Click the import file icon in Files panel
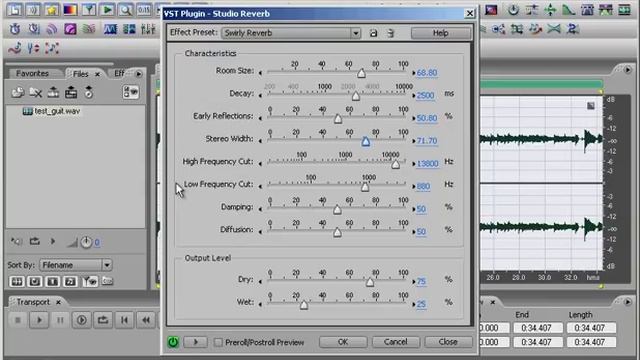The height and width of the screenshot is (360, 640). (18, 93)
